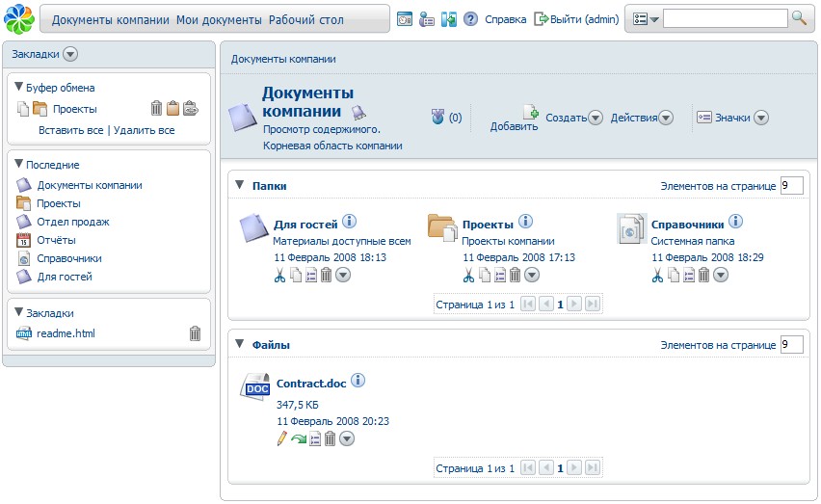This screenshot has height=504, width=821.
Task: Edit Contract.doc with pencil icon
Action: pos(282,438)
